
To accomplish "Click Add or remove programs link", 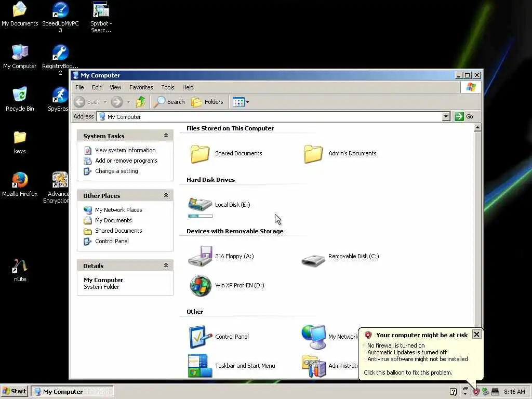I will click(126, 161).
